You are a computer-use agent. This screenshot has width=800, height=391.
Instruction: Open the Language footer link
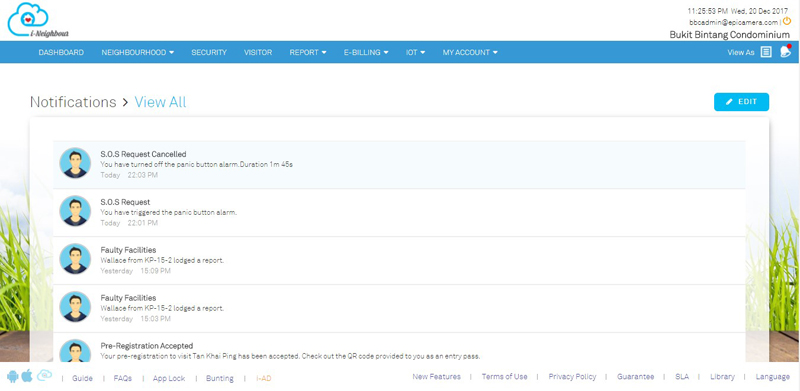772,377
